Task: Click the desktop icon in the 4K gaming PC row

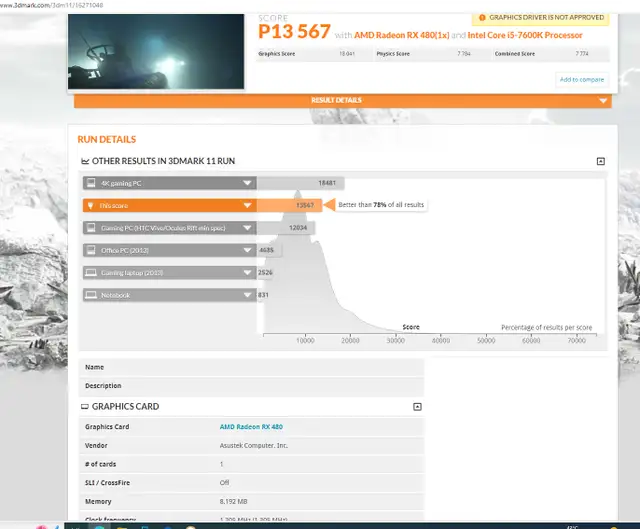Action: point(91,183)
